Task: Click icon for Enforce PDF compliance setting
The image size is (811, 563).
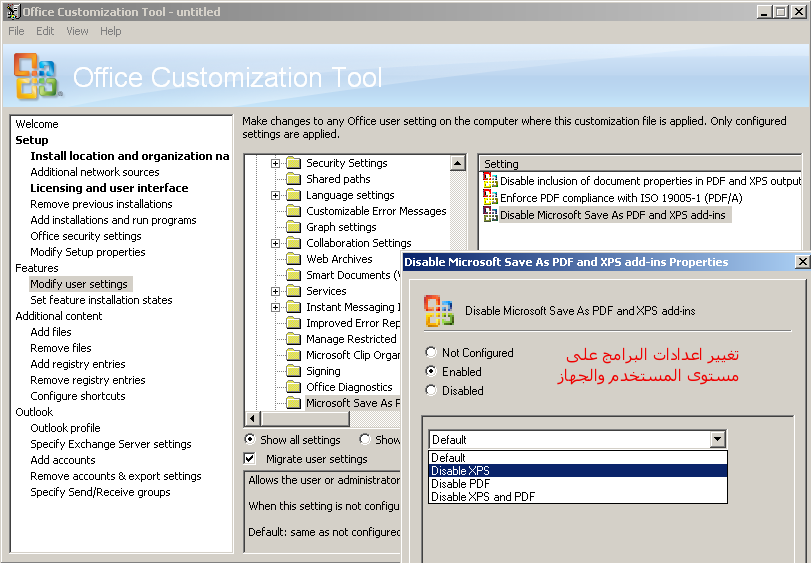Action: (x=490, y=197)
